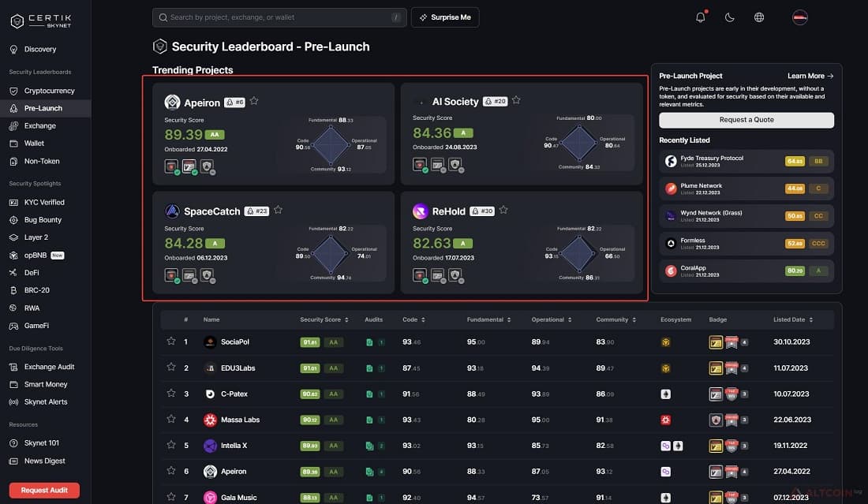Click Surprise Me button

point(445,17)
